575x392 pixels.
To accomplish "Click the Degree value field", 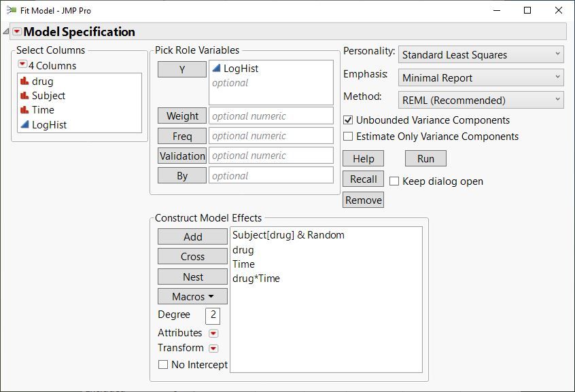I will point(213,315).
